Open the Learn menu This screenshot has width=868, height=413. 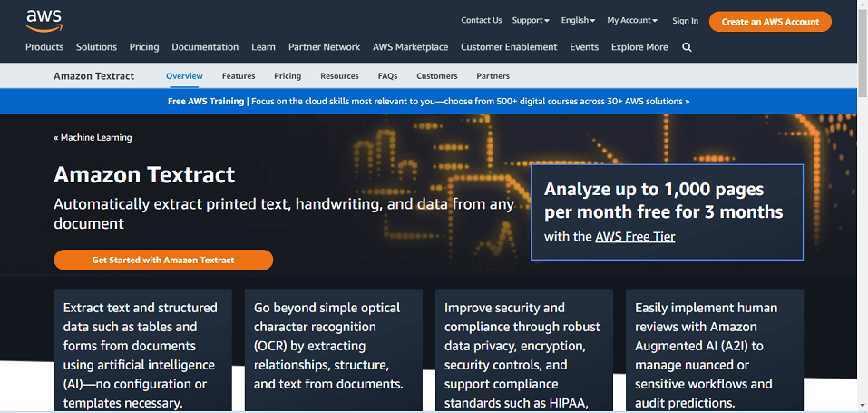coord(264,47)
